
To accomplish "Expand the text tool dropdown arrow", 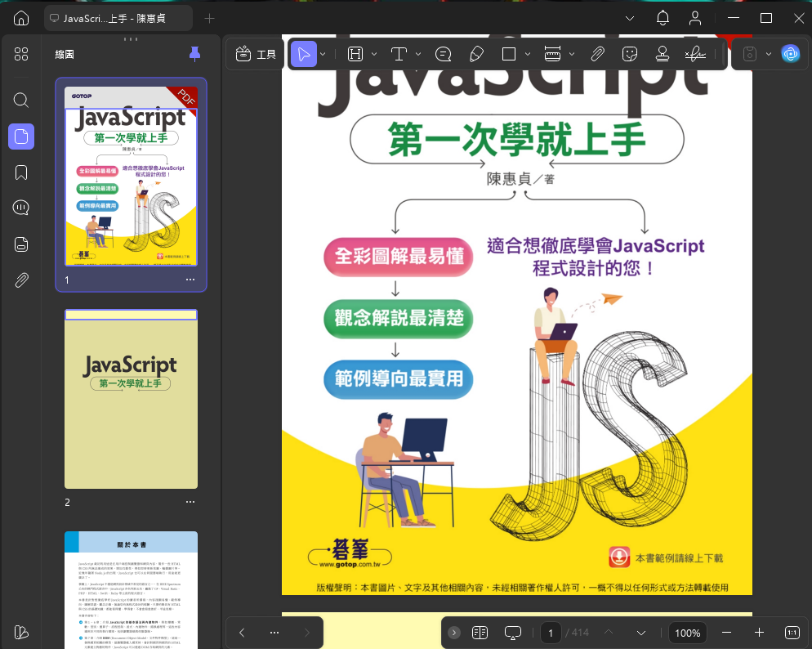I will 418,54.
